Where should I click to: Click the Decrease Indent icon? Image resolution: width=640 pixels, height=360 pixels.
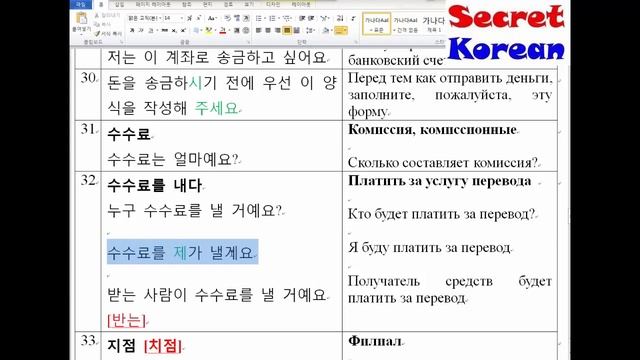302,18
